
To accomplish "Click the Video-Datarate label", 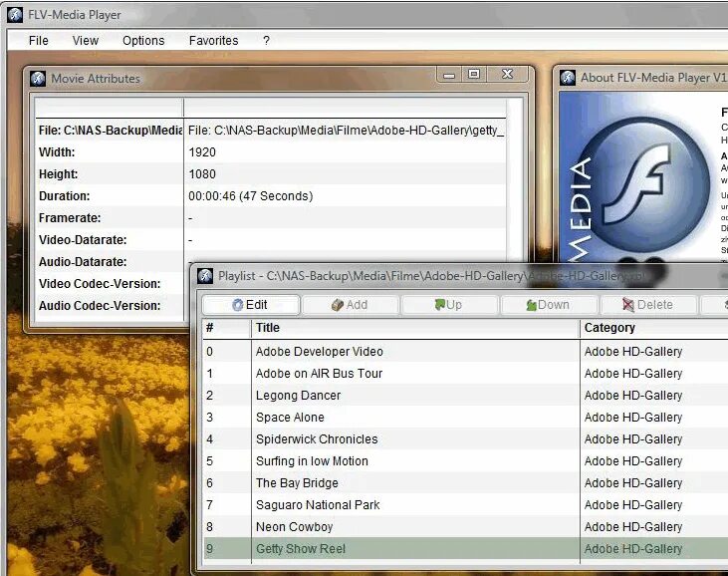I will click(83, 240).
